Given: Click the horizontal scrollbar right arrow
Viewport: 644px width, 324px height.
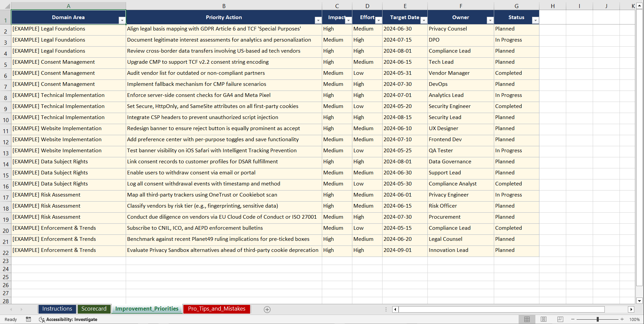Looking at the screenshot, I should [x=632, y=309].
